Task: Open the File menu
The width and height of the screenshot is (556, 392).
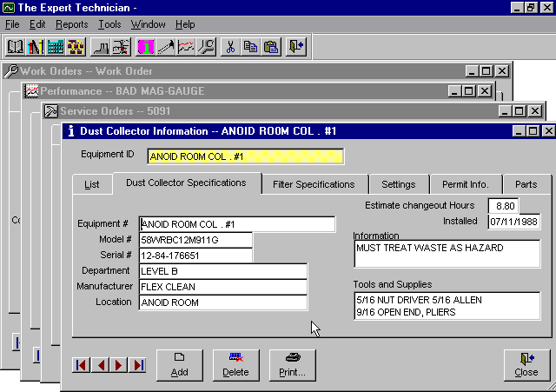Action: point(12,24)
